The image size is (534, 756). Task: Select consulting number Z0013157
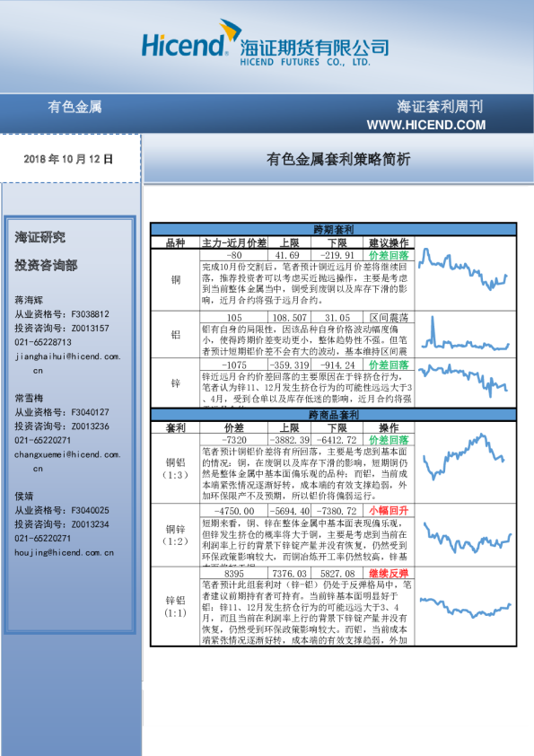pos(90,329)
